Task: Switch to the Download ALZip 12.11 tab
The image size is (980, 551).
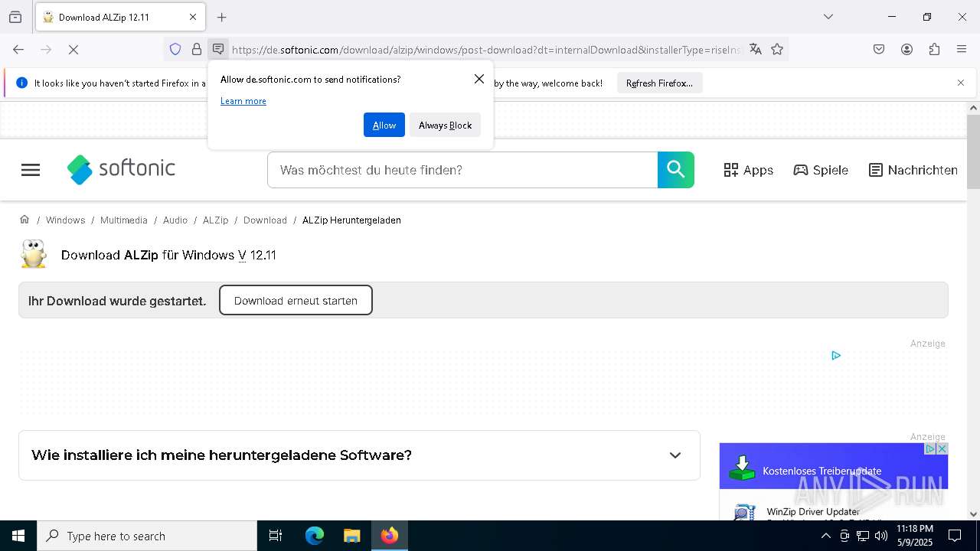Action: tap(120, 17)
